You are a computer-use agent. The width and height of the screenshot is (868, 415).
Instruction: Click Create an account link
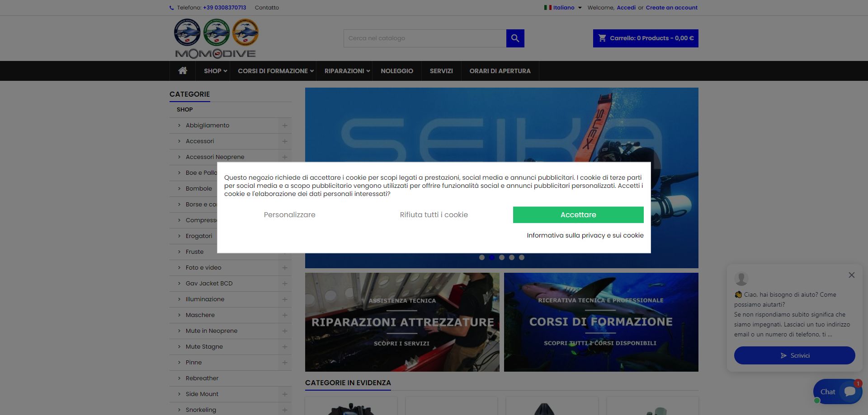[672, 8]
